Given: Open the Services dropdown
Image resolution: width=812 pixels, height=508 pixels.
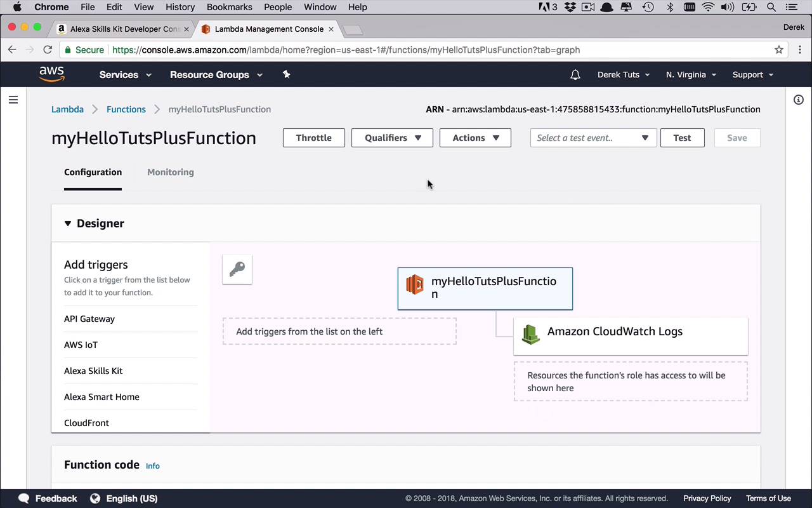Looking at the screenshot, I should coord(126,75).
